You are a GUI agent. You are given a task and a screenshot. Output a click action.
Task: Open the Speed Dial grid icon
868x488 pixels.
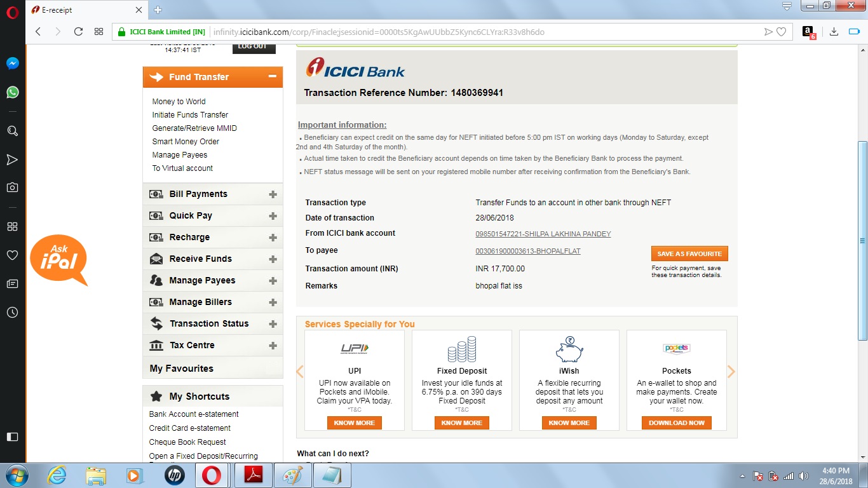(x=98, y=32)
